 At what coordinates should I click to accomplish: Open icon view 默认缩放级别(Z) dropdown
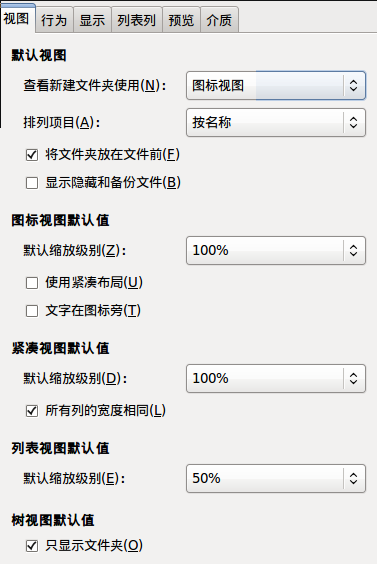[276, 251]
